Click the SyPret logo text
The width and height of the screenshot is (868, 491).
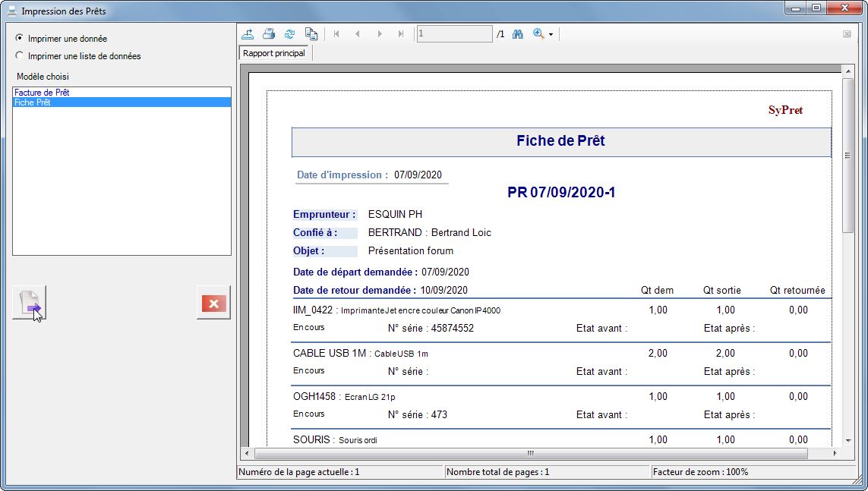tap(785, 110)
